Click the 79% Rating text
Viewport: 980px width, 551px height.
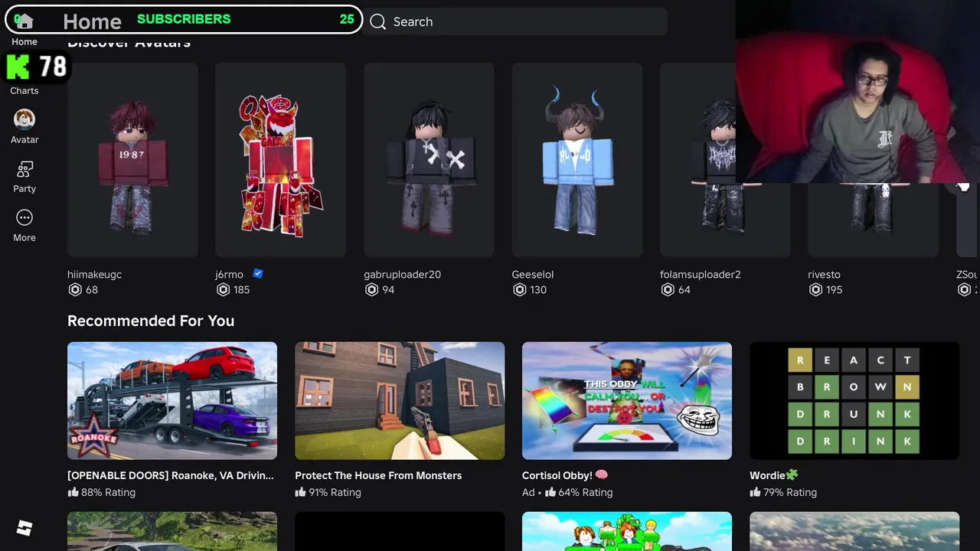790,492
